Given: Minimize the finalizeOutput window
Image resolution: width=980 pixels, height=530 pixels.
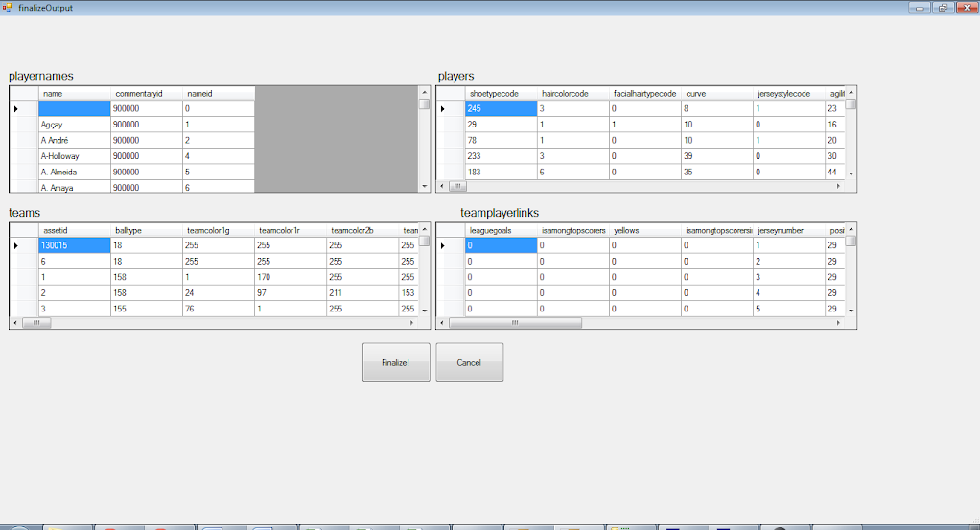Looking at the screenshot, I should tap(920, 8).
